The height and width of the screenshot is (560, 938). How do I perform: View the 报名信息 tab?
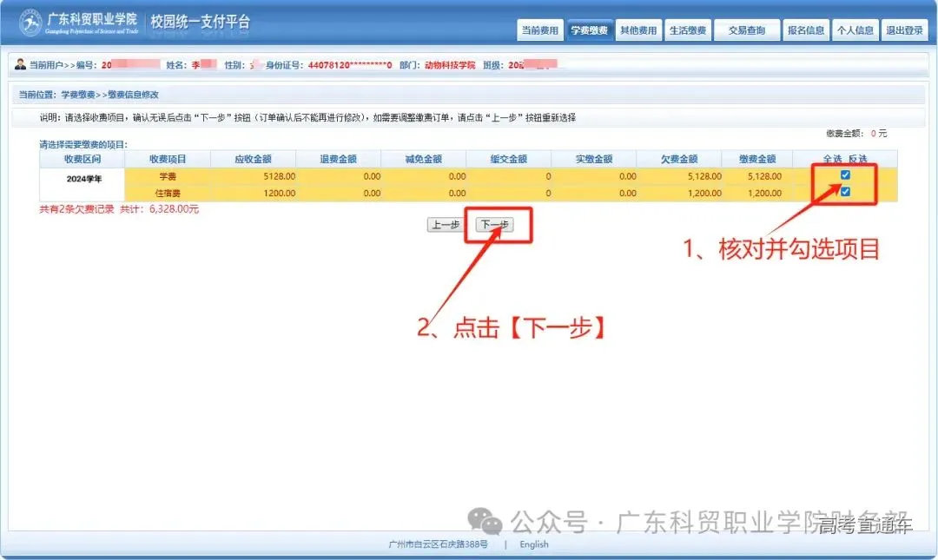[x=805, y=29]
